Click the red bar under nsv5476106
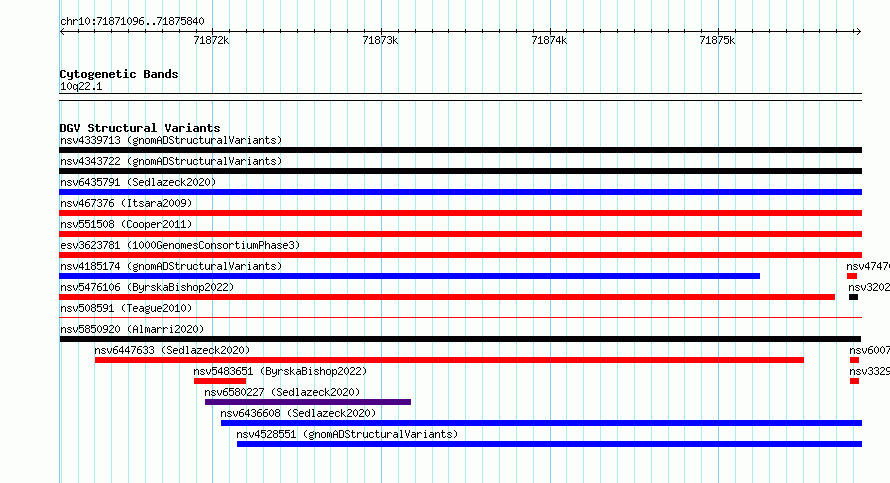This screenshot has height=483, width=890. click(447, 297)
